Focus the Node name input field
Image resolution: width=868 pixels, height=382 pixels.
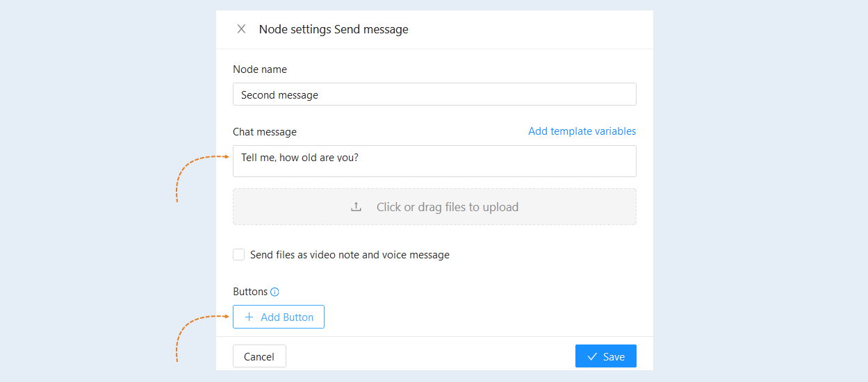pos(434,94)
